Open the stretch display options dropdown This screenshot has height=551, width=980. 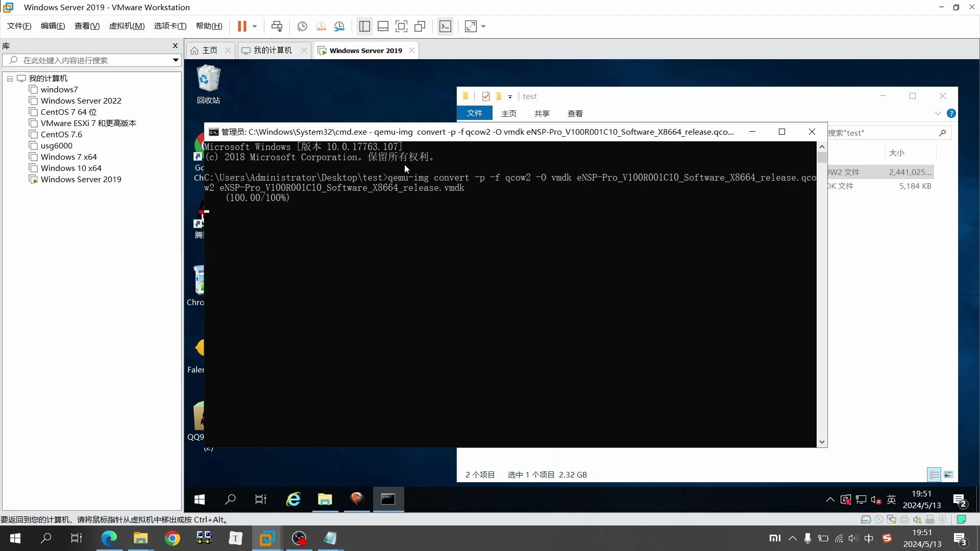pyautogui.click(x=483, y=26)
